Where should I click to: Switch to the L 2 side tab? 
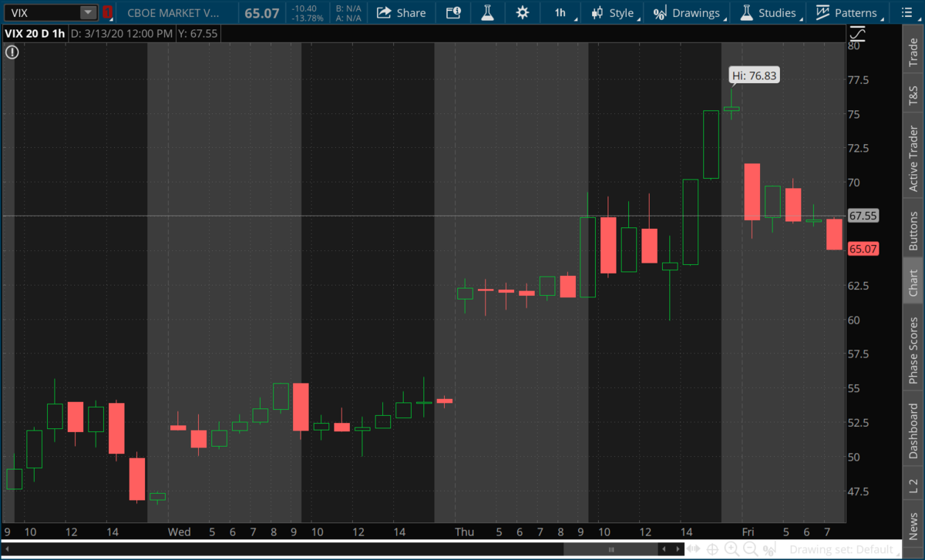[913, 481]
